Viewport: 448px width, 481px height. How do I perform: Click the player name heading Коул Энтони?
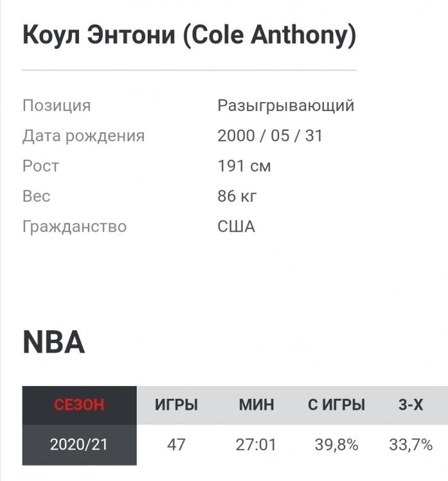189,35
